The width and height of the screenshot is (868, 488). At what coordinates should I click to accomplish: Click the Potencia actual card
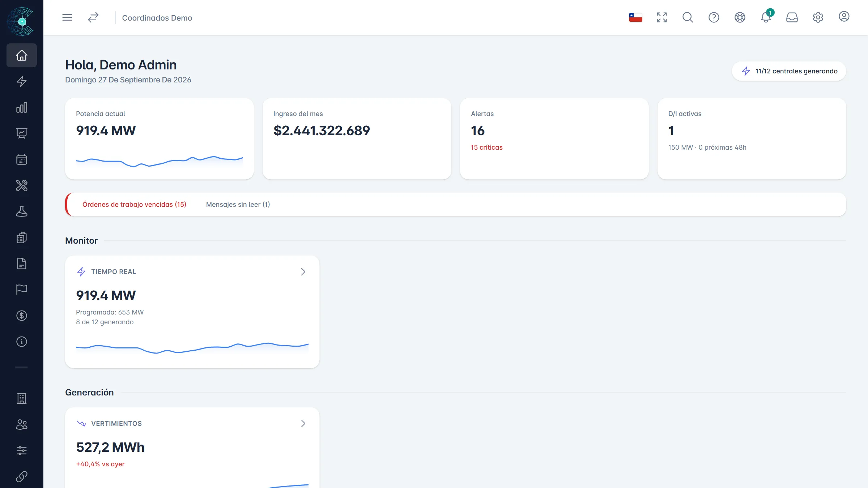coord(159,139)
